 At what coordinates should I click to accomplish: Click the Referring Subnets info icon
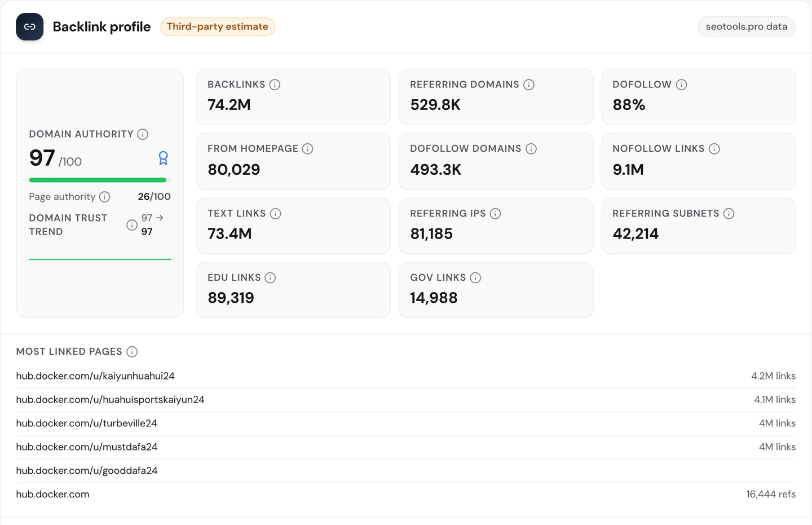tap(729, 214)
